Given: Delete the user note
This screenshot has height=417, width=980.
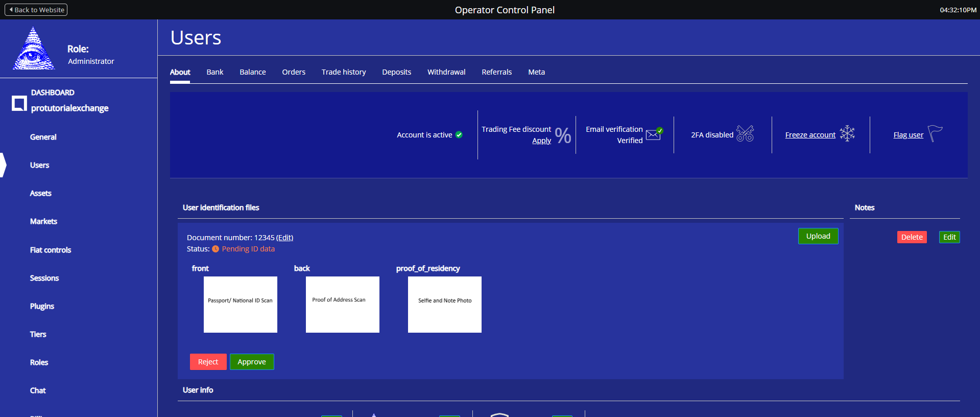Looking at the screenshot, I should pyautogui.click(x=912, y=237).
